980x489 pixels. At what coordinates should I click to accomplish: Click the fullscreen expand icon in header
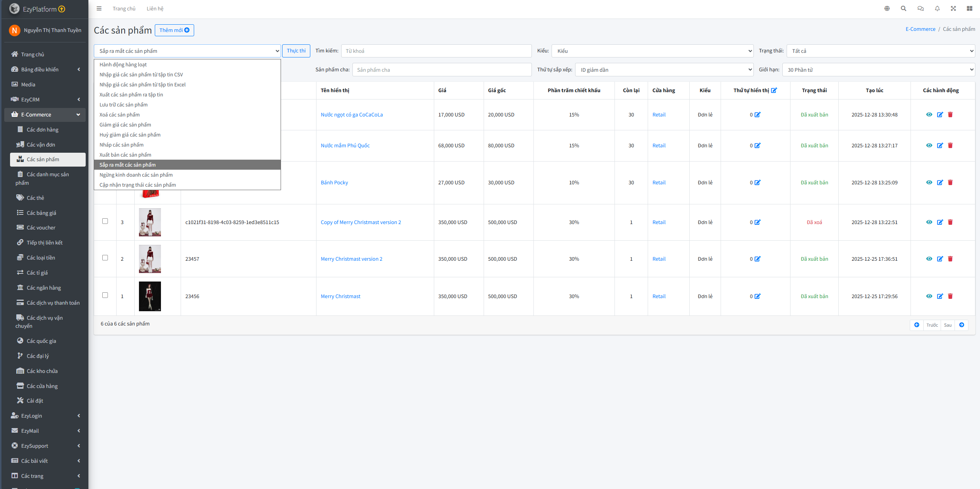(x=953, y=8)
